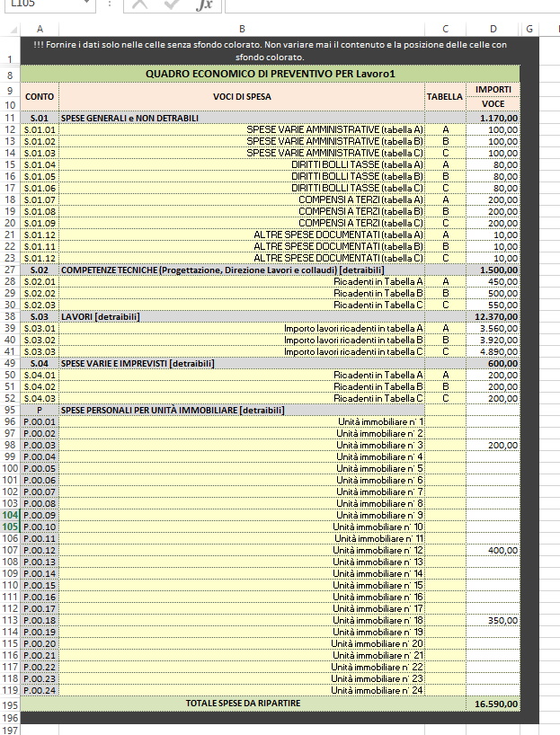Click the Enter checkmark formula bar icon
This screenshot has width=560, height=735.
tap(171, 4)
